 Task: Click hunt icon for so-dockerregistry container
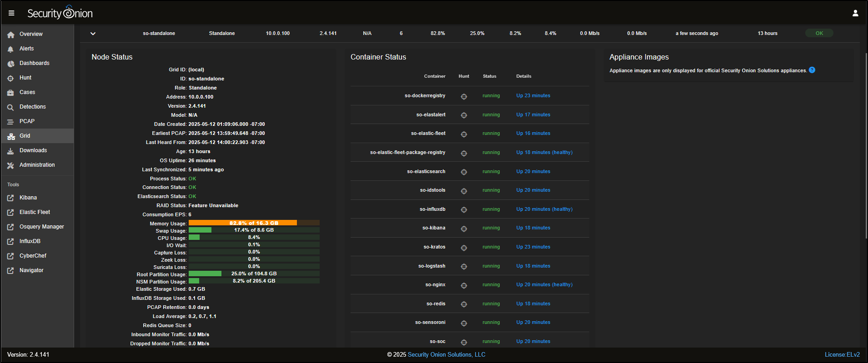[464, 96]
